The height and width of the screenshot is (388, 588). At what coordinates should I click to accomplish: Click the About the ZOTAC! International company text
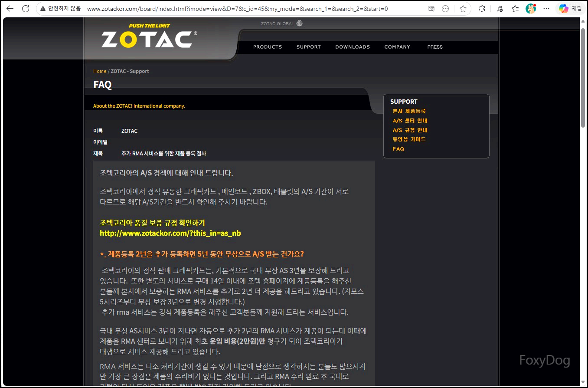pyautogui.click(x=139, y=106)
